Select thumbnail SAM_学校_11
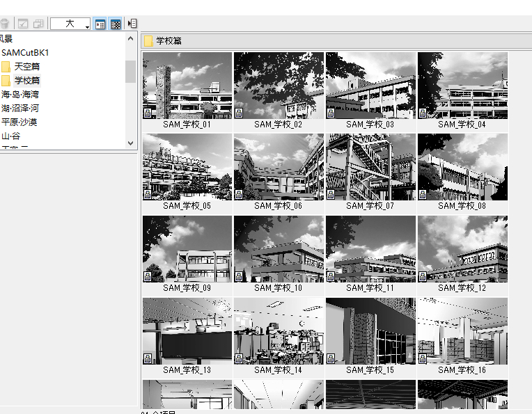Viewport: 532px width, 414px height. pos(370,249)
